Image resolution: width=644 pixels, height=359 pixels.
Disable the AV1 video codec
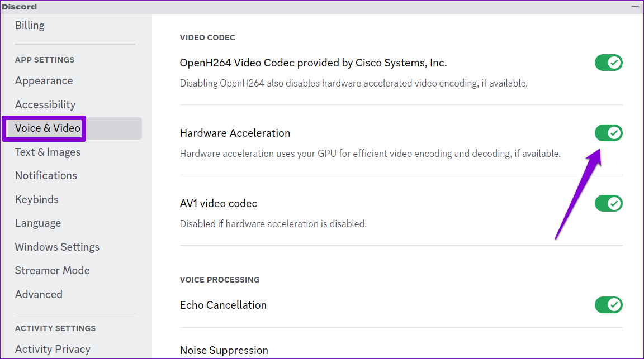pos(608,203)
